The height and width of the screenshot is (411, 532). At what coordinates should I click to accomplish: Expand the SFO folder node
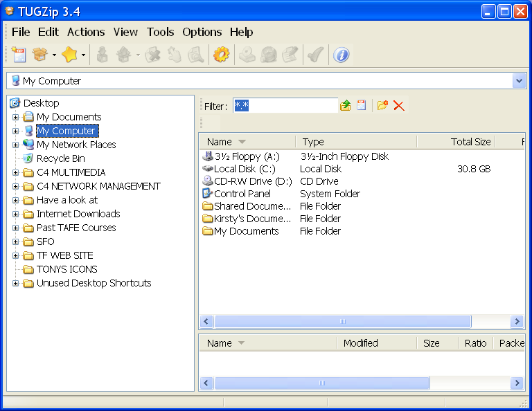click(15, 241)
